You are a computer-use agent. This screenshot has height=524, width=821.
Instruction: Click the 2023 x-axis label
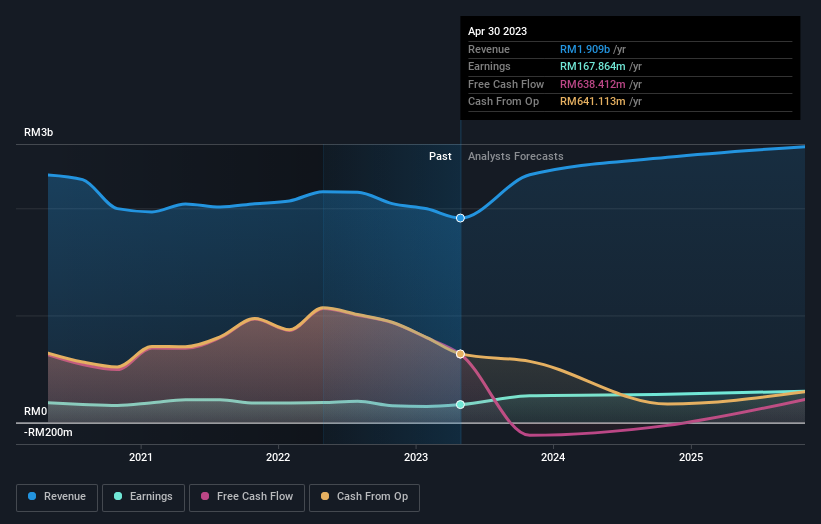point(416,458)
